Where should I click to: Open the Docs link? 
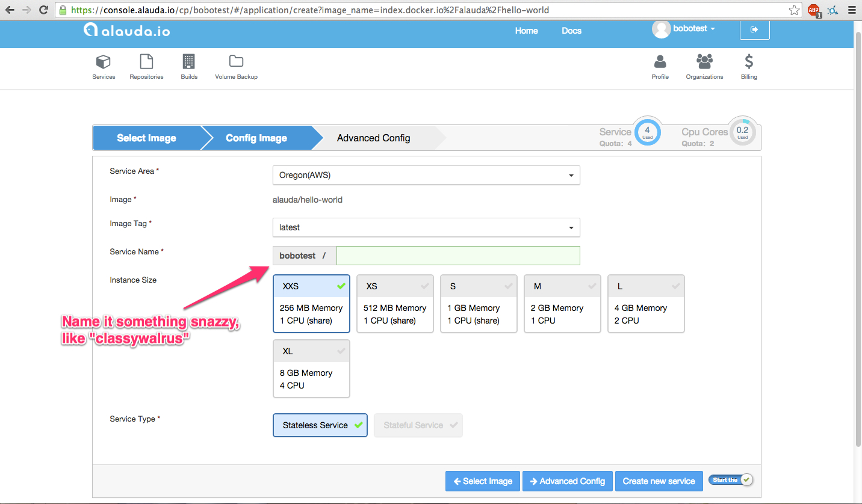572,31
